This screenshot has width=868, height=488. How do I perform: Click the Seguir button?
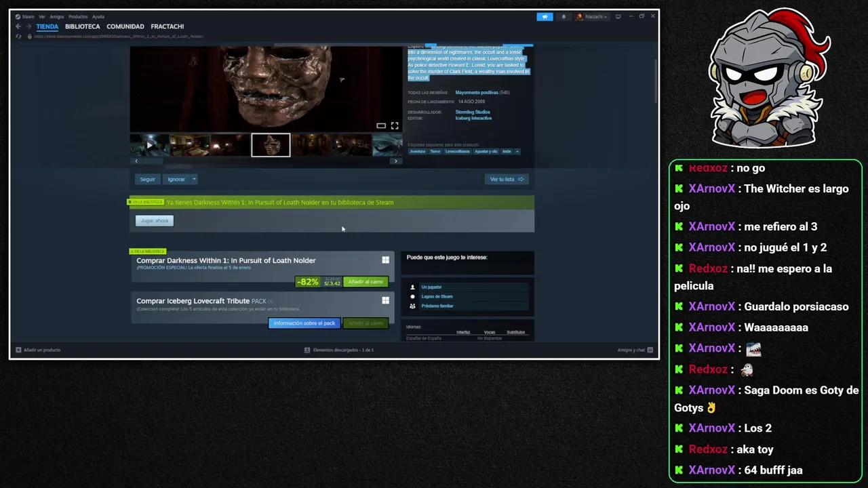click(147, 179)
